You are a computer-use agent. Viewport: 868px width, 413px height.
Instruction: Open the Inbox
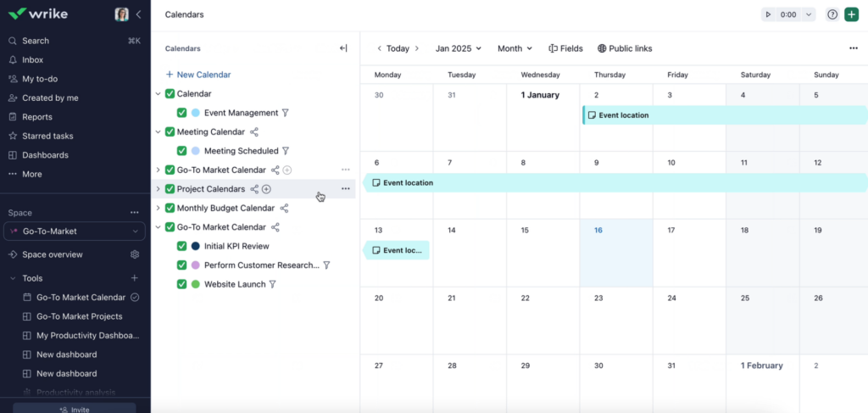pos(33,60)
